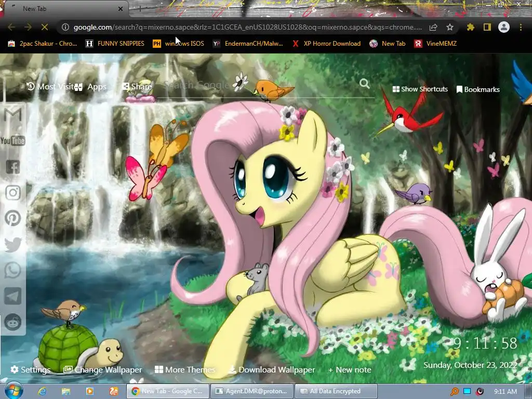Open Pinterest sidebar shortcut

click(13, 218)
